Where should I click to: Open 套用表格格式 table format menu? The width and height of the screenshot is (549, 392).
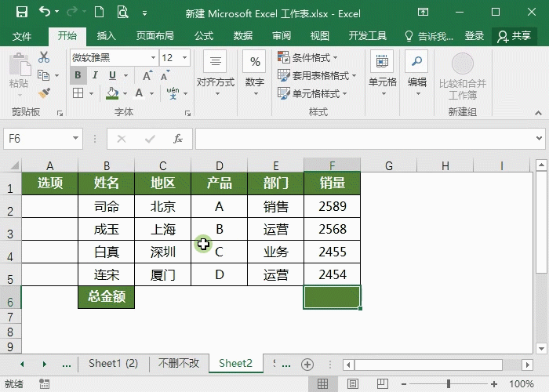pos(317,75)
